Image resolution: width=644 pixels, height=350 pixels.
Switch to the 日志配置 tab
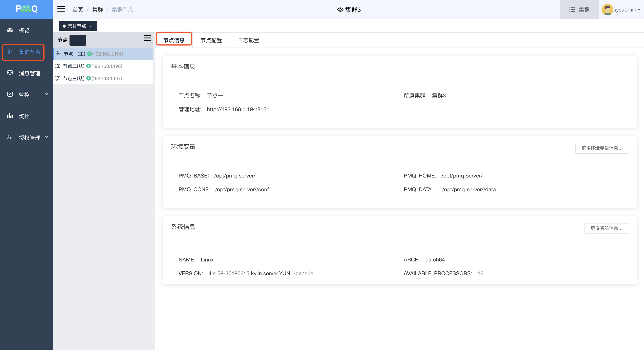[x=248, y=40]
